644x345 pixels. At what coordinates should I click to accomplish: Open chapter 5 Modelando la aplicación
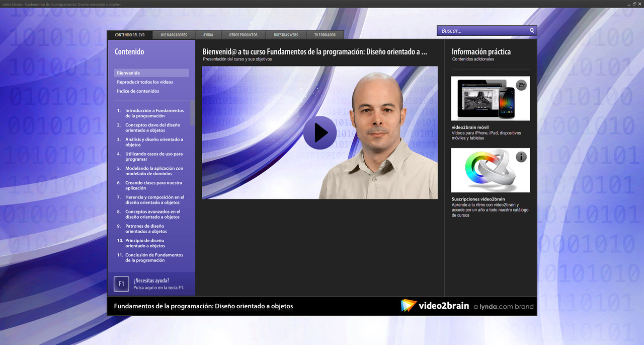tap(150, 171)
